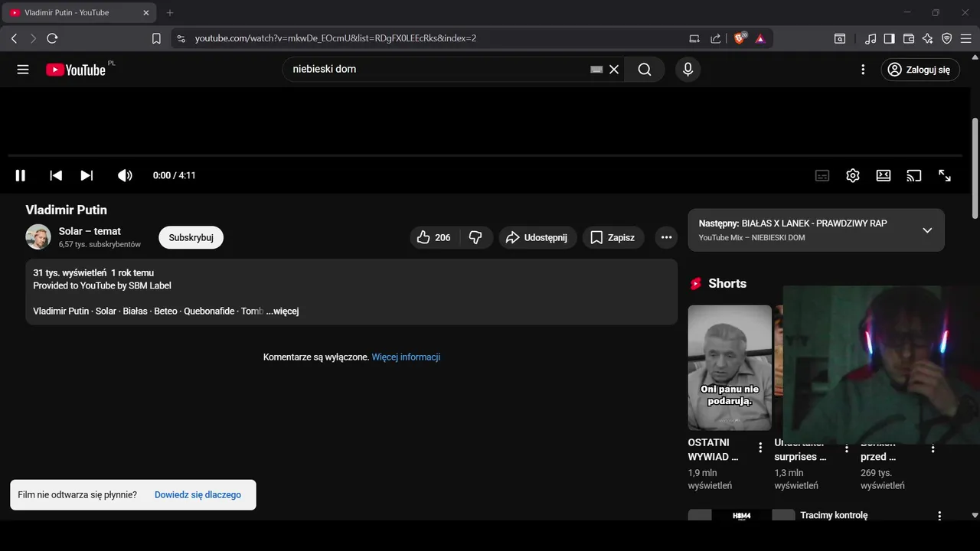Image resolution: width=980 pixels, height=551 pixels.
Task: Subscribe with the Subskrybuj button
Action: [191, 237]
